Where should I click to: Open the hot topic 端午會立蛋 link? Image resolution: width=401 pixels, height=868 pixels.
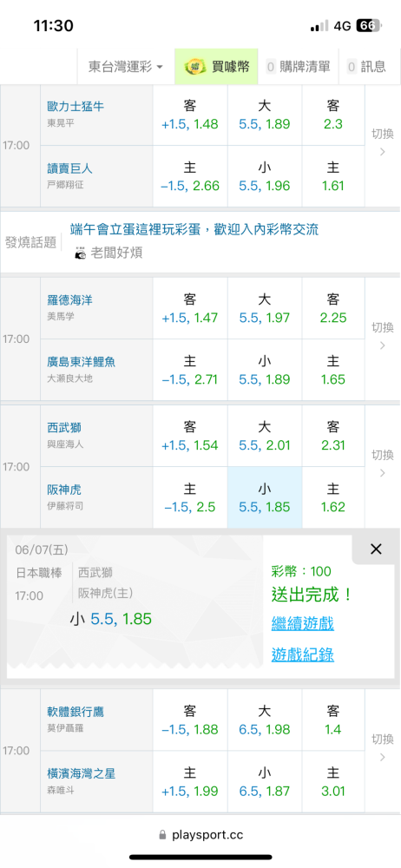pyautogui.click(x=194, y=229)
